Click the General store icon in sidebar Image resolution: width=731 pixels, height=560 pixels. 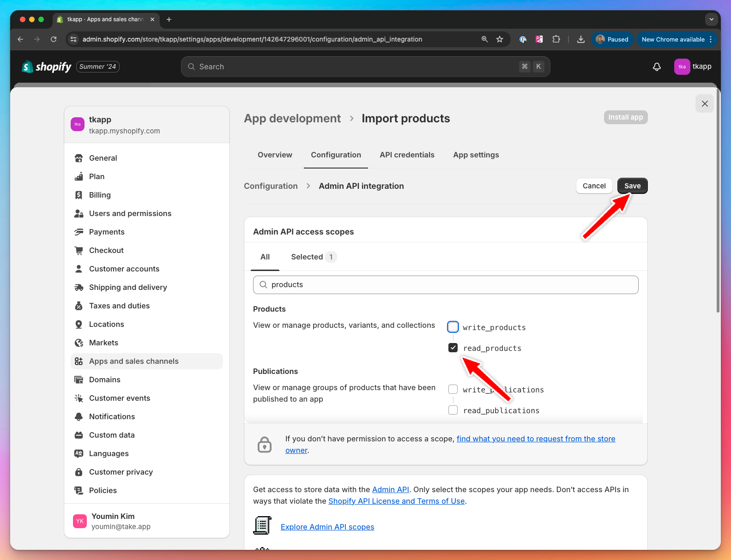pyautogui.click(x=79, y=158)
